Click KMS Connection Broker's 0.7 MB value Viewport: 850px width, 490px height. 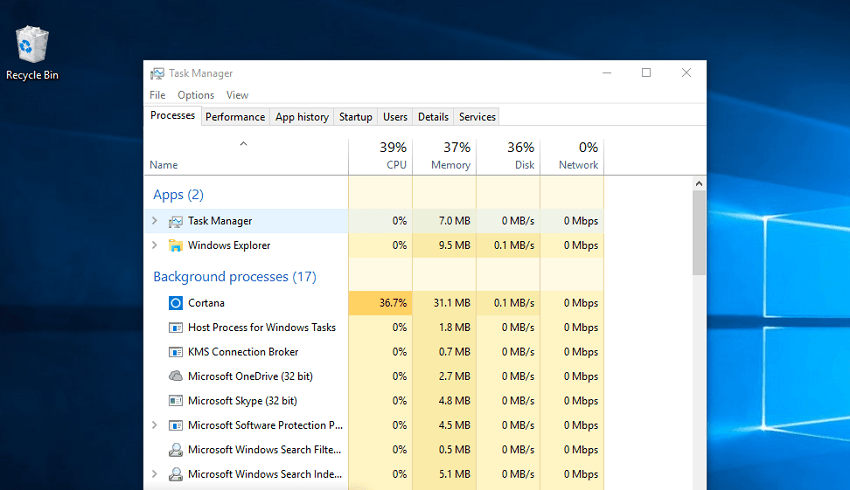pyautogui.click(x=454, y=352)
